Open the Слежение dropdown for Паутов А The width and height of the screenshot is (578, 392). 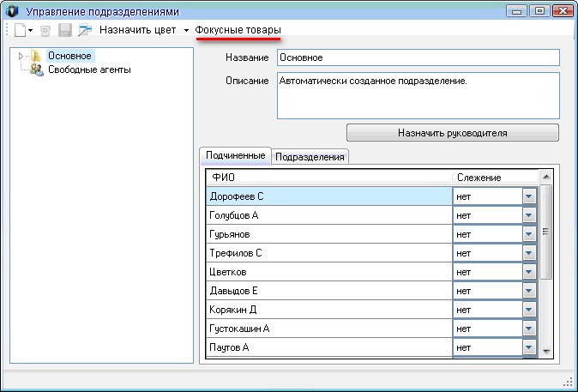click(529, 347)
